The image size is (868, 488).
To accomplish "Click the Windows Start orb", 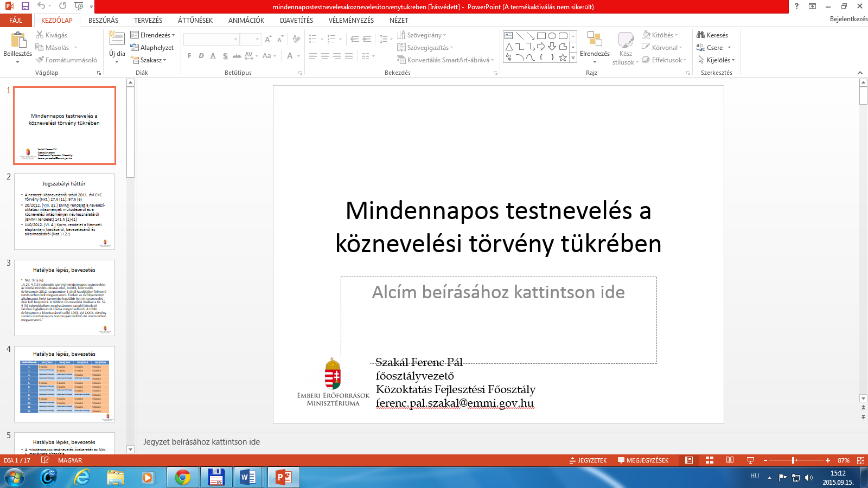I will [15, 477].
